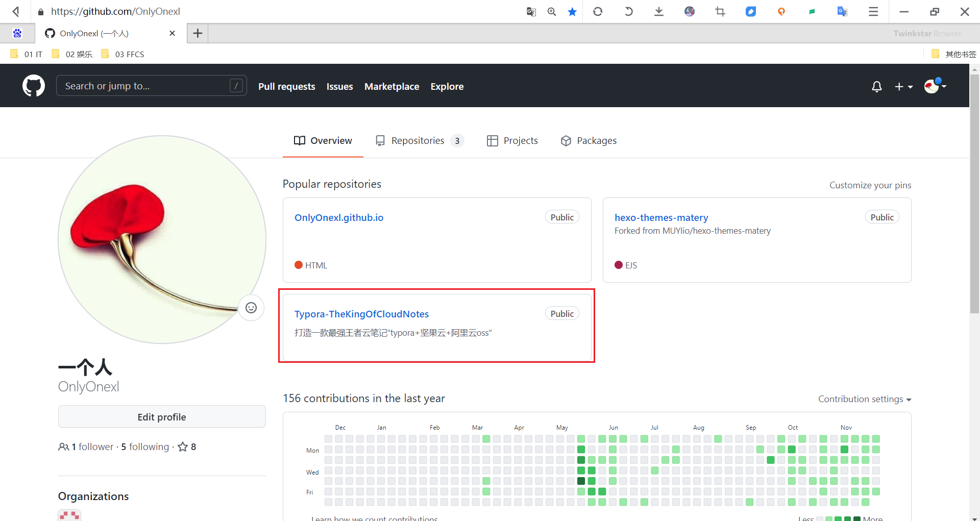This screenshot has height=521, width=980.
Task: Click the EJS language color dot
Action: coord(619,265)
